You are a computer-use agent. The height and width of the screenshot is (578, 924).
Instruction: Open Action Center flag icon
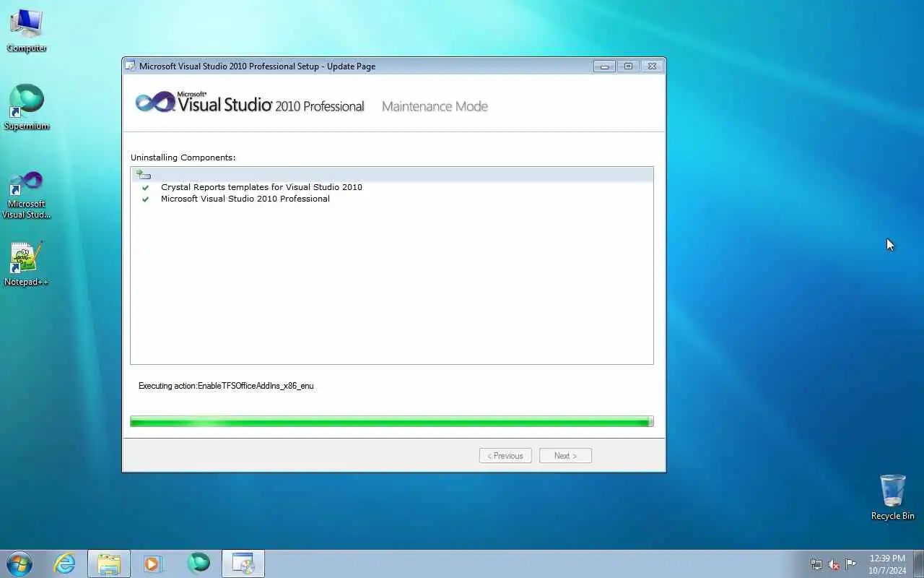(x=851, y=564)
